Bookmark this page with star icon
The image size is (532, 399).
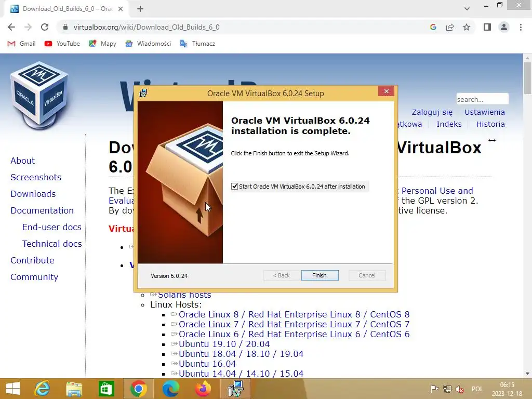(467, 27)
